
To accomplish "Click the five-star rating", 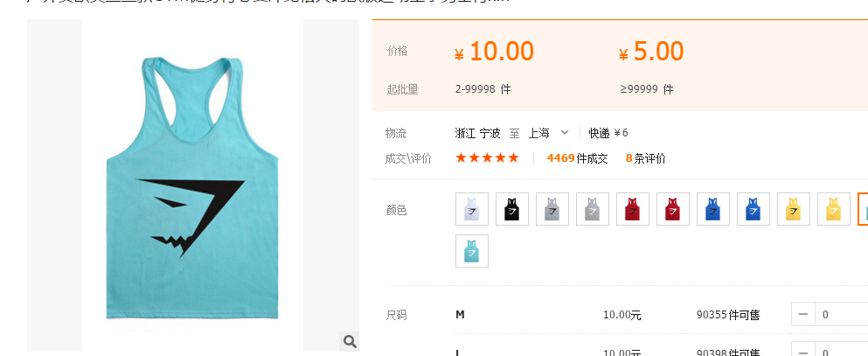I will [x=487, y=157].
